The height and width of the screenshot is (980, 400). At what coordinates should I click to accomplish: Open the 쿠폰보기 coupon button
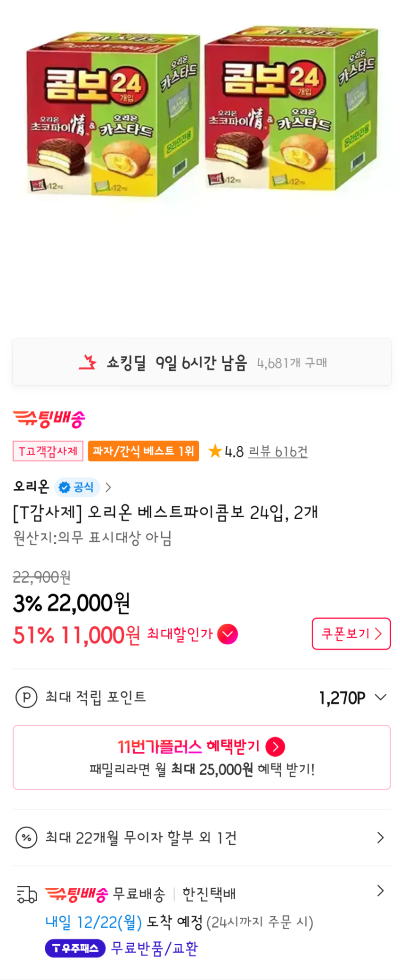click(x=351, y=634)
